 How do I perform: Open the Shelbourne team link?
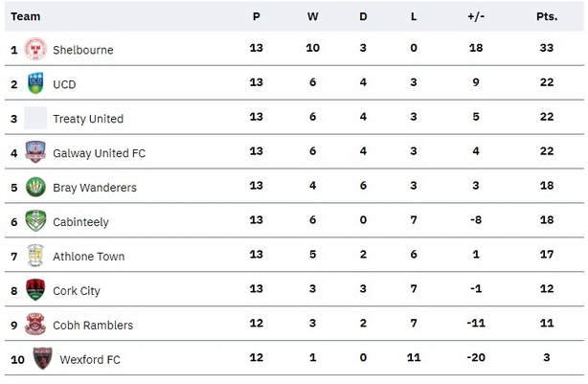[x=83, y=50]
